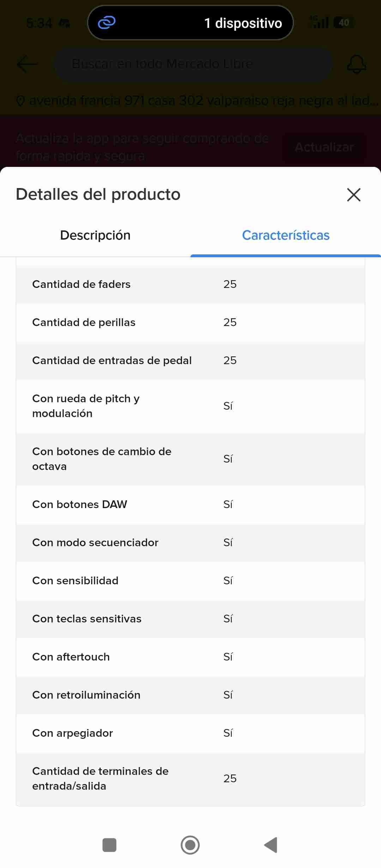Tap the battery indicator in status bar
The width and height of the screenshot is (381, 868).
(x=343, y=23)
